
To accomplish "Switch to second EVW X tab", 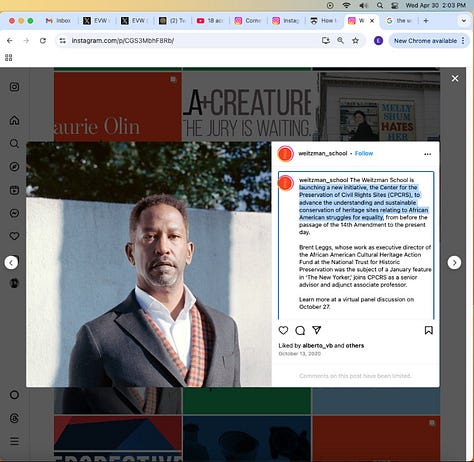I will coord(135,21).
